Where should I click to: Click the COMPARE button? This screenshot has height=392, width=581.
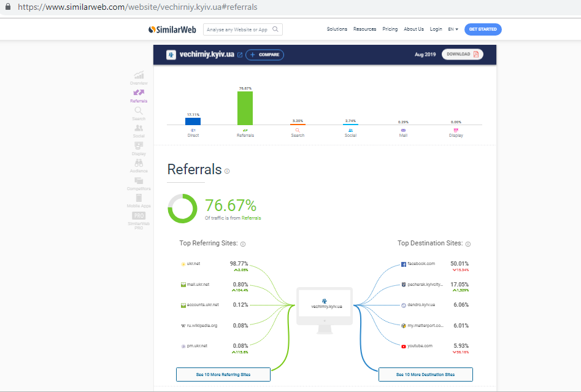click(x=265, y=55)
